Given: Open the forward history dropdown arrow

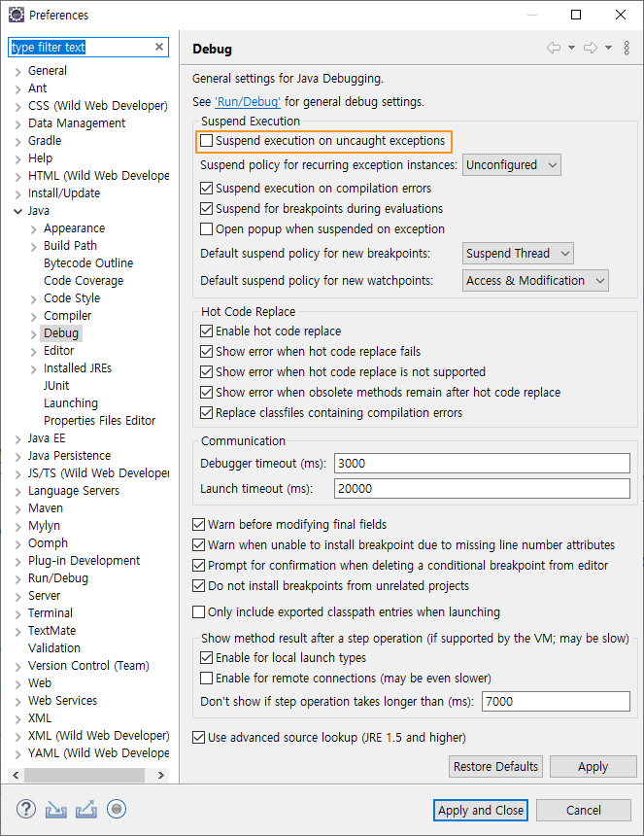Looking at the screenshot, I should 608,48.
